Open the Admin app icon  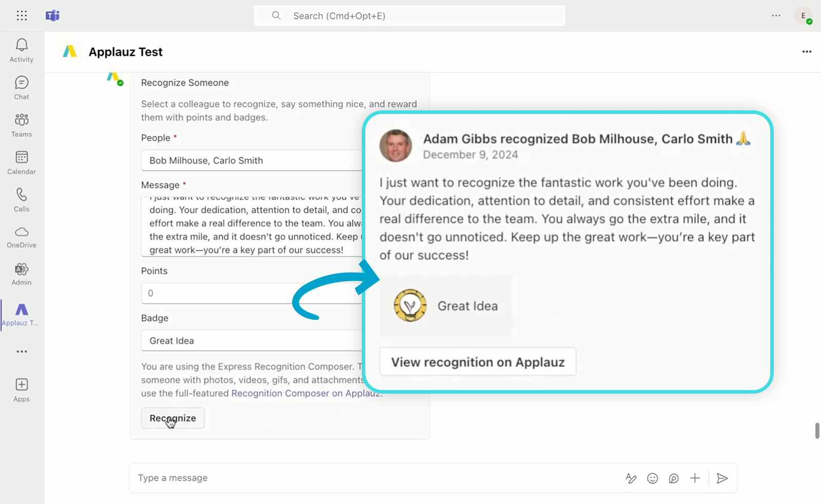[x=22, y=269]
